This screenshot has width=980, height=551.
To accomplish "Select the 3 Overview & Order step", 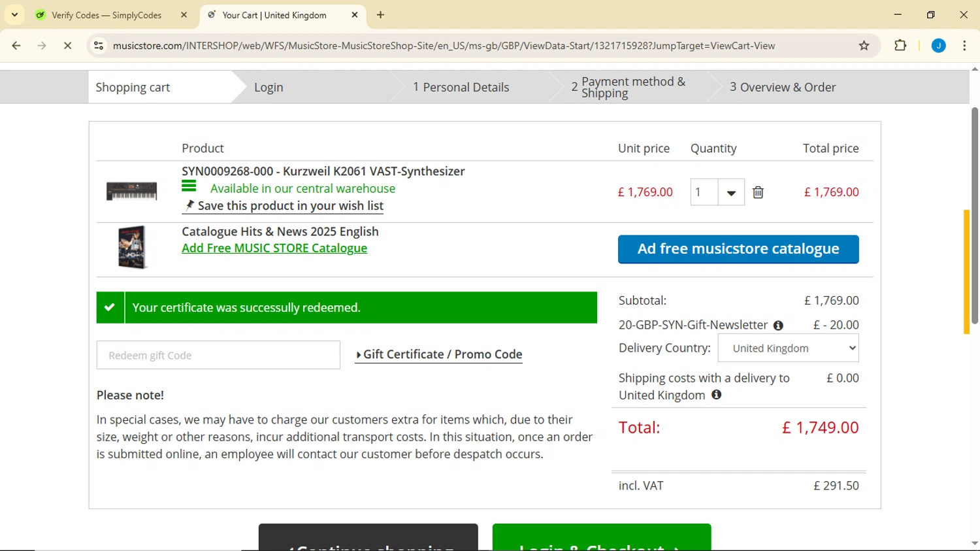I will [x=783, y=87].
